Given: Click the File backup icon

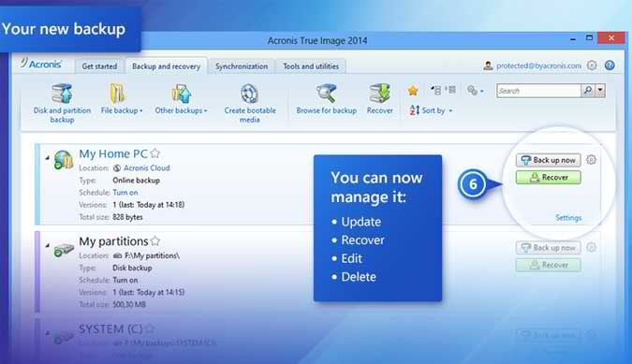Looking at the screenshot, I should [117, 94].
